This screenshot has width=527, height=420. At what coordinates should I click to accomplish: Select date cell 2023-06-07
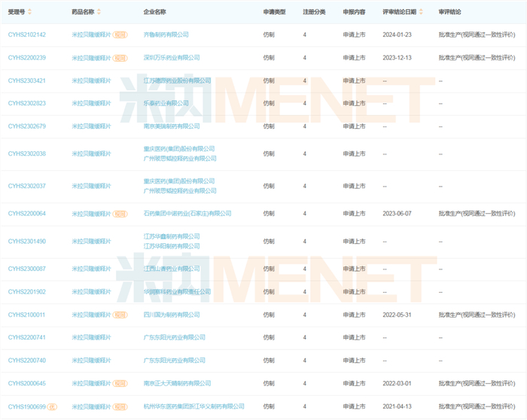point(397,213)
